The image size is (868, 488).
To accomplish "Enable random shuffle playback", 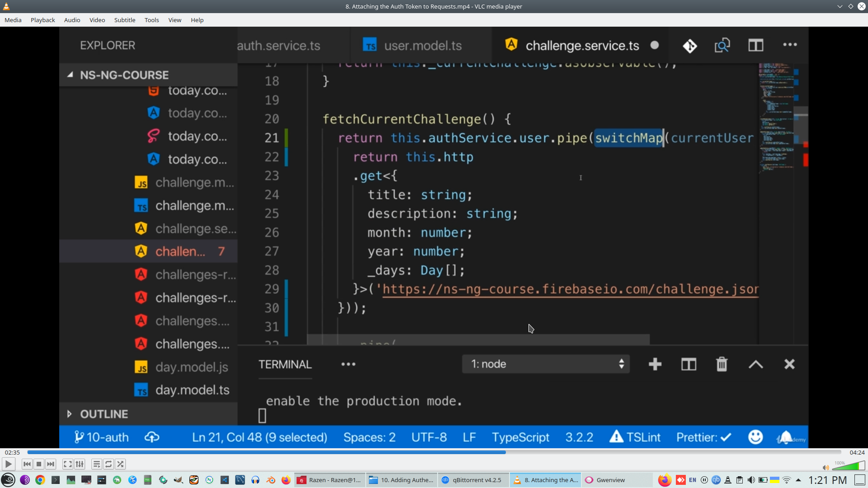I will point(120,464).
